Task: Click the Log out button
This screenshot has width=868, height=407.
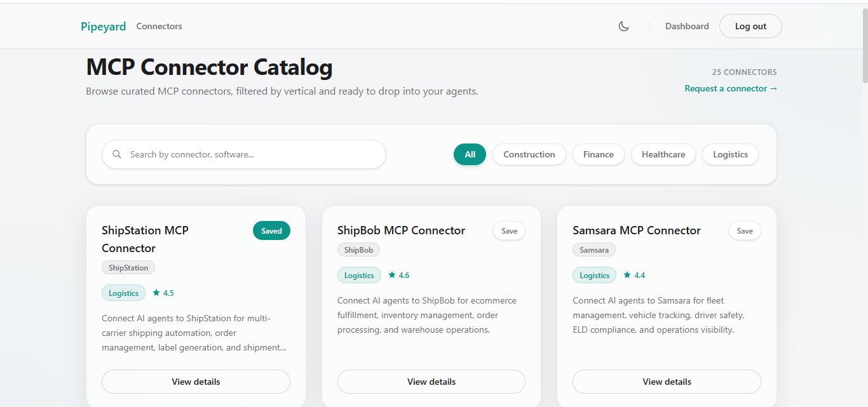Action: click(x=750, y=26)
